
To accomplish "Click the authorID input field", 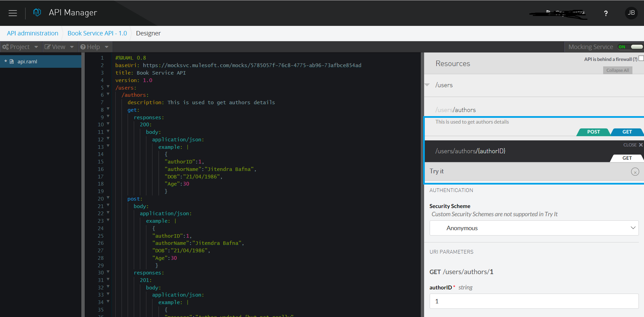I will (534, 301).
